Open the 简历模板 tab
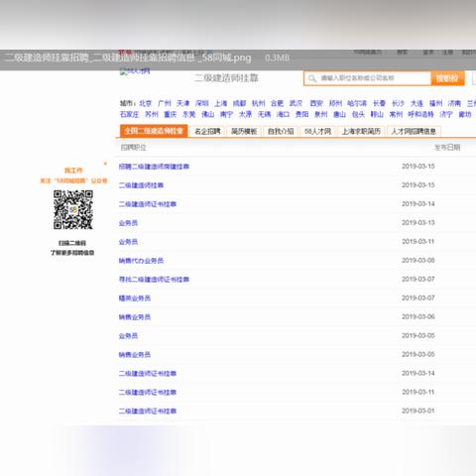The width and height of the screenshot is (476, 476). click(244, 132)
